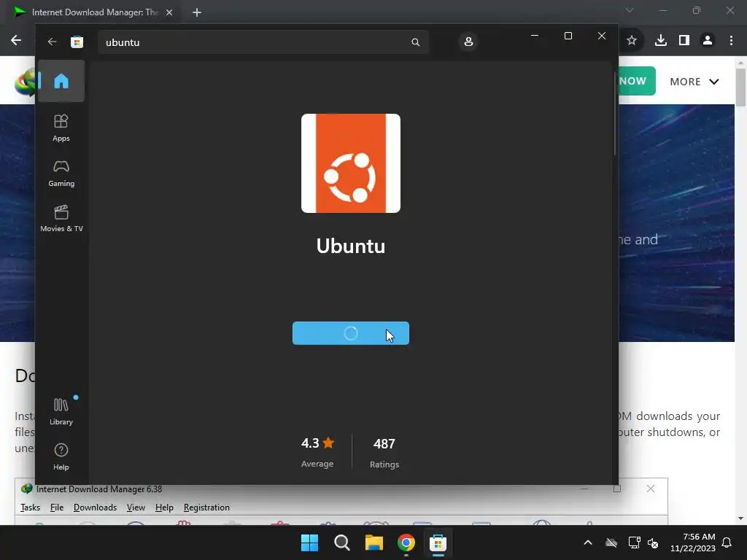Open Chrome profile avatar icon
This screenshot has height=560, width=747.
(708, 41)
